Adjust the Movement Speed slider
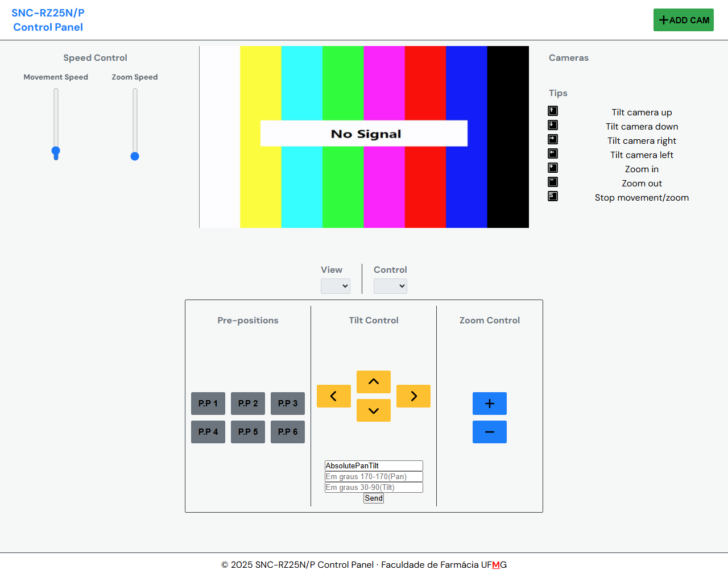This screenshot has width=728, height=582. (x=56, y=151)
